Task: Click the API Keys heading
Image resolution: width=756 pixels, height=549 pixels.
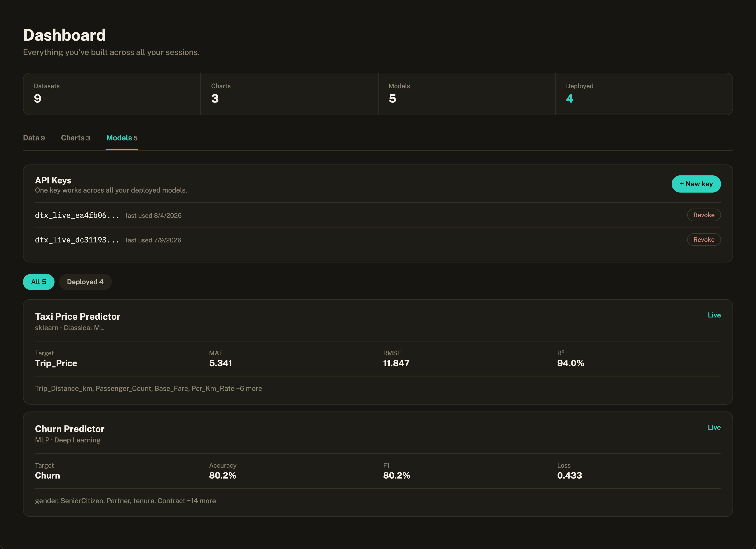Action: 53,180
